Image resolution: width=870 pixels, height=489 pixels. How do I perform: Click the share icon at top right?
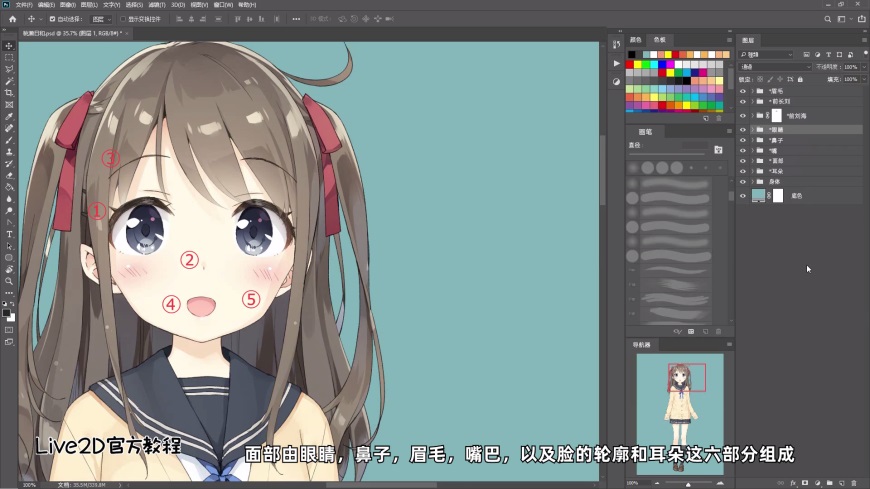click(x=862, y=19)
